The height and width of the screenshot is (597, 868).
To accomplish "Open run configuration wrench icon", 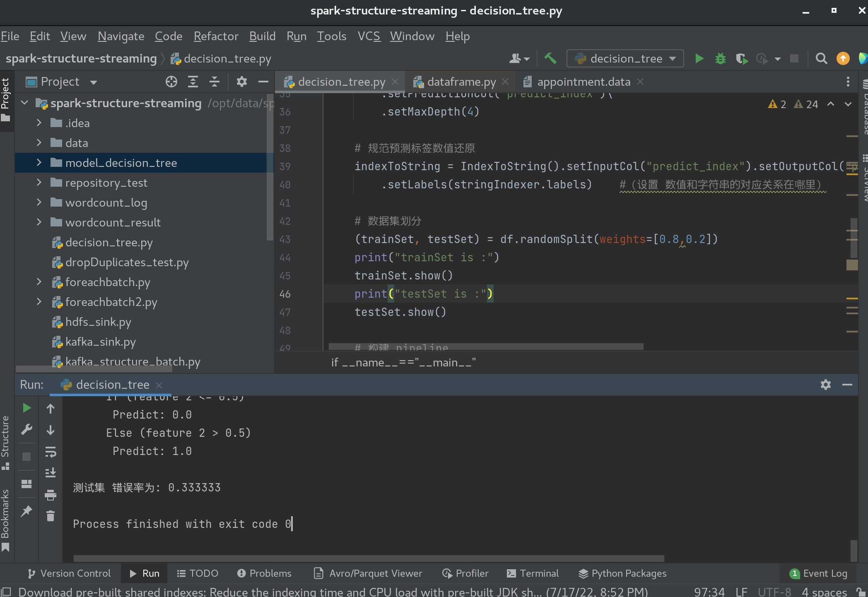I will [x=27, y=430].
